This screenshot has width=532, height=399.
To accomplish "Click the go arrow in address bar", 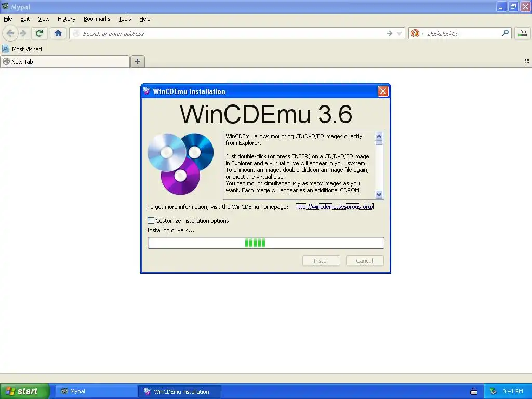I will [x=390, y=33].
